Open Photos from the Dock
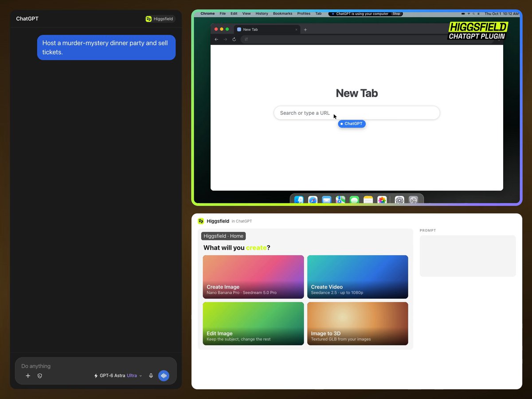532x399 pixels. click(x=382, y=200)
